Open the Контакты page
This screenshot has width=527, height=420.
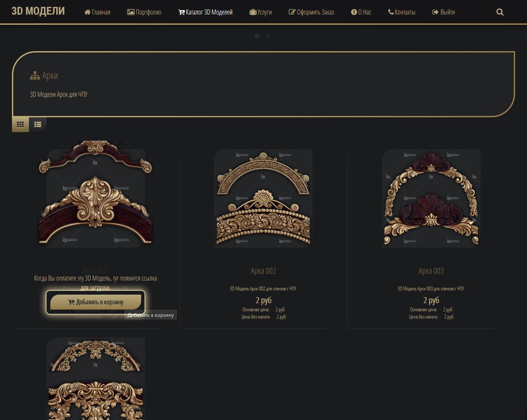click(x=402, y=12)
